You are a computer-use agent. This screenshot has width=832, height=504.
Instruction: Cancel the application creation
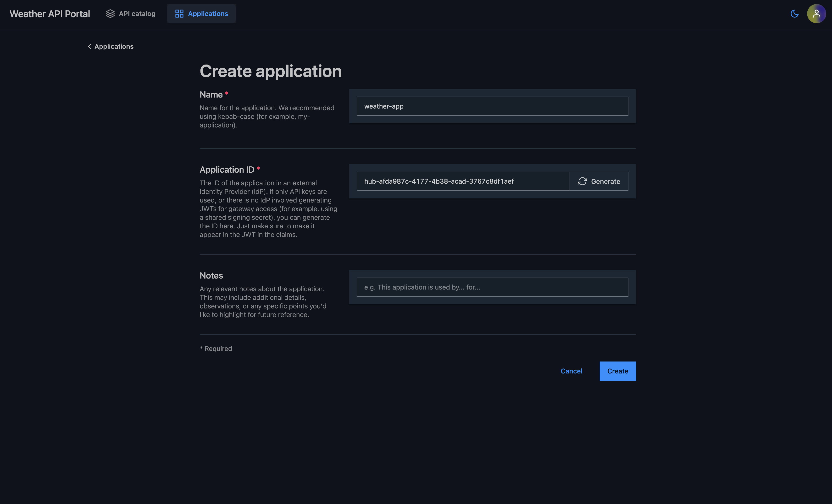click(571, 371)
